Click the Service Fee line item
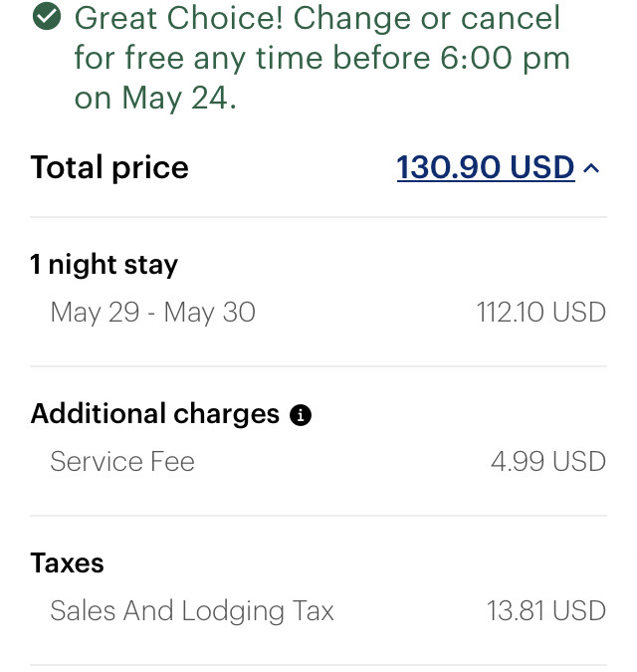637x672 pixels. pos(122,462)
